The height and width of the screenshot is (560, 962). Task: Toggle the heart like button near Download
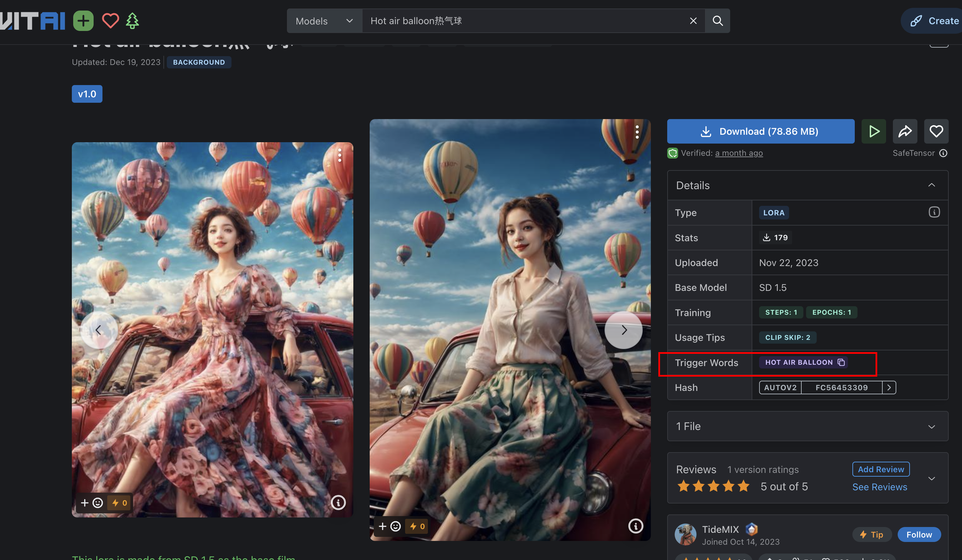point(936,131)
